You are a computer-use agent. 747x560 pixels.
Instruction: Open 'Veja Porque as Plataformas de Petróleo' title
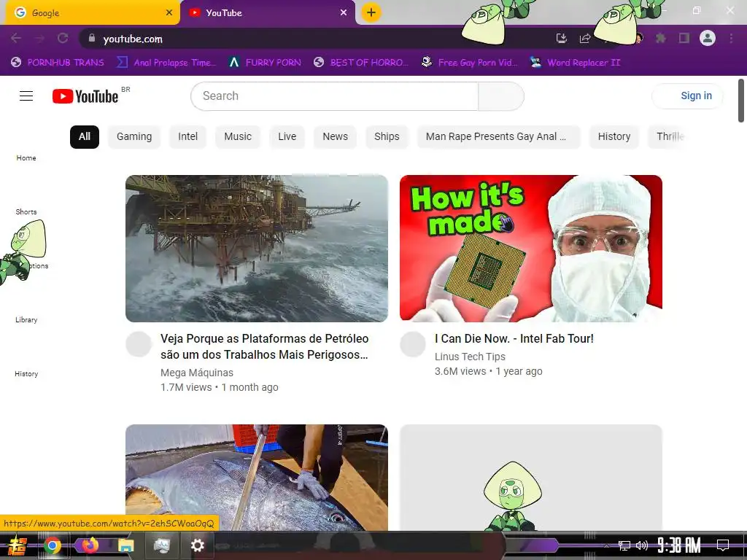264,346
